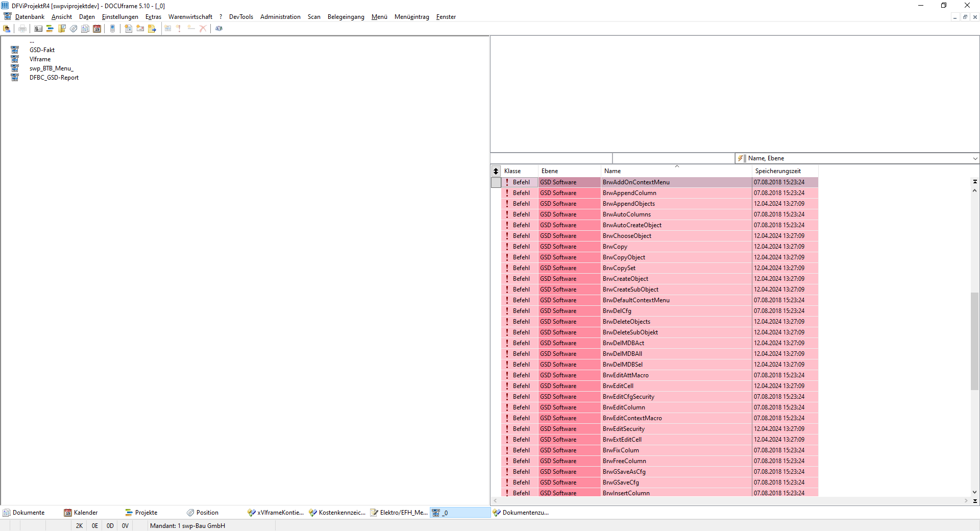Click the icon beside GSD-Fakt tree entry
The height and width of the screenshot is (531, 980).
tap(15, 50)
